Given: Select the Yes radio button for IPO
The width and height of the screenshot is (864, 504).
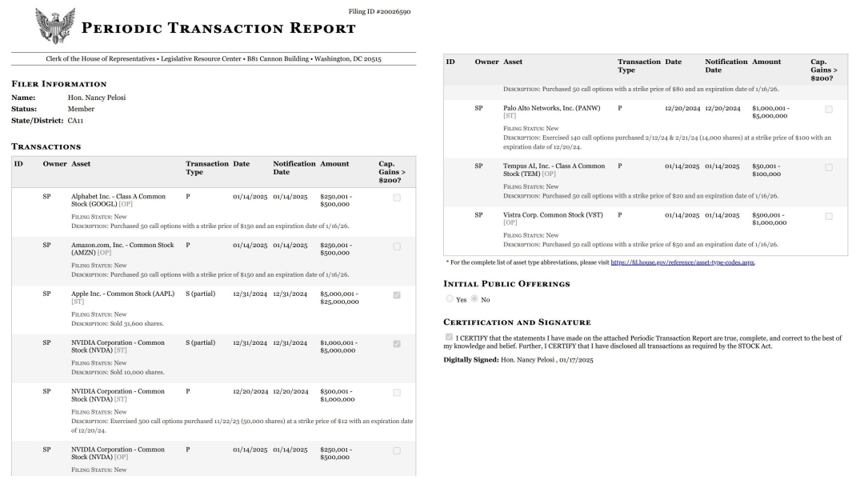Looking at the screenshot, I should click(450, 299).
